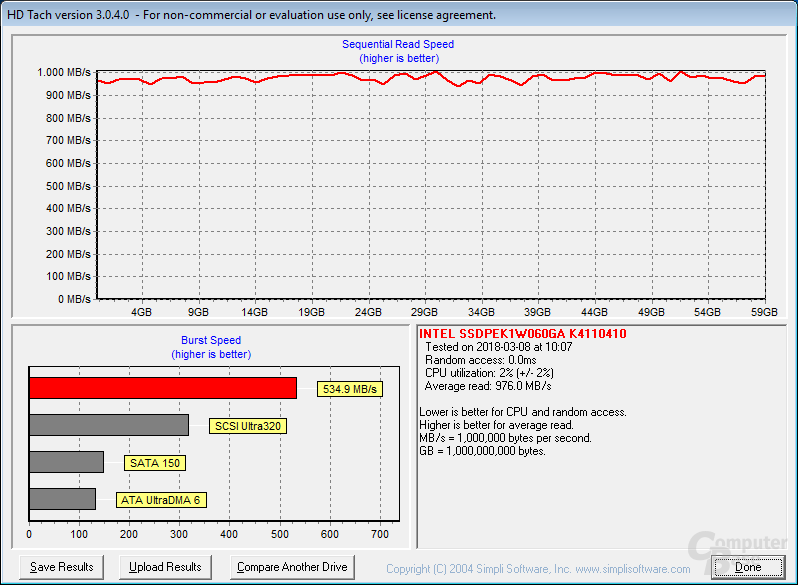Screen dimensions: 798x585
Task: Select the SATA 150 label
Action: point(155,463)
